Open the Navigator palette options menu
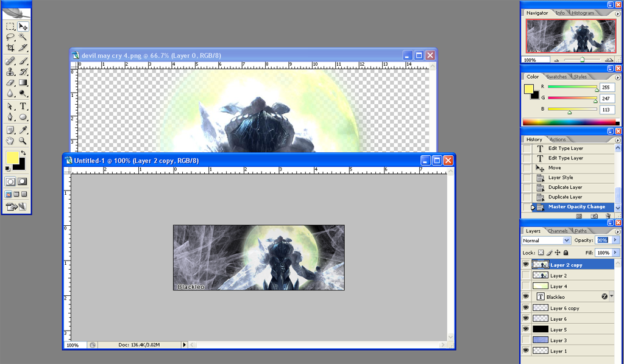This screenshot has height=364, width=624. point(618,13)
